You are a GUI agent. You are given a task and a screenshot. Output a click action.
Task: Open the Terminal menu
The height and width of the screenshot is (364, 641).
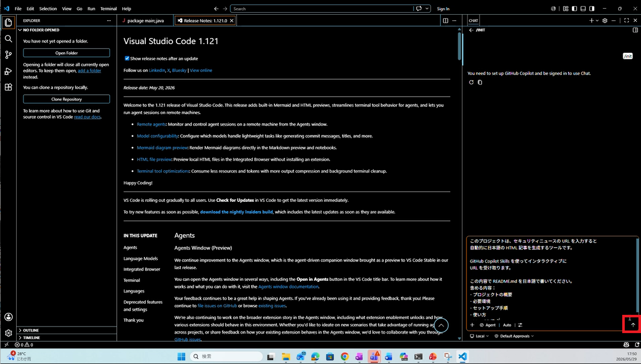pyautogui.click(x=109, y=9)
